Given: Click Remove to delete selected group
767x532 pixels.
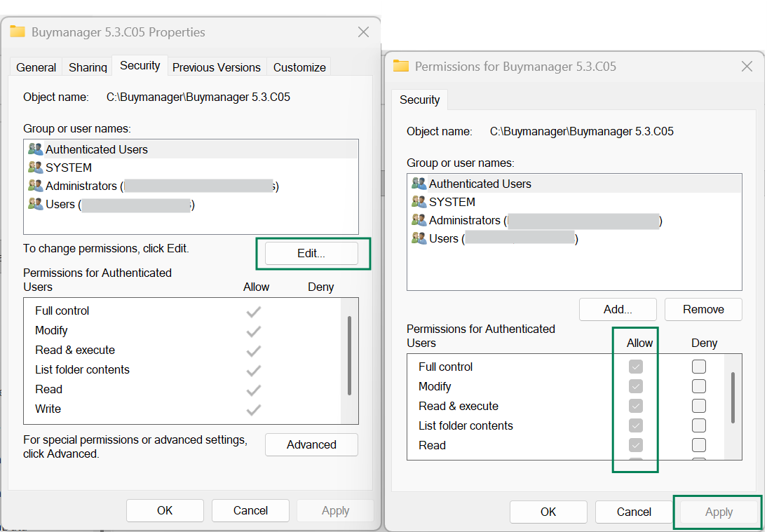Looking at the screenshot, I should [702, 309].
